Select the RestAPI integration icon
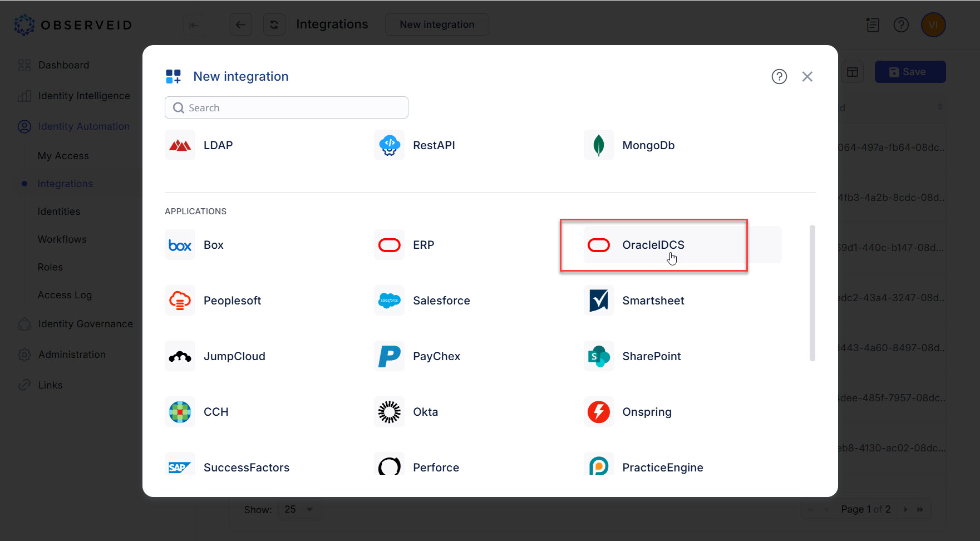 pyautogui.click(x=389, y=145)
